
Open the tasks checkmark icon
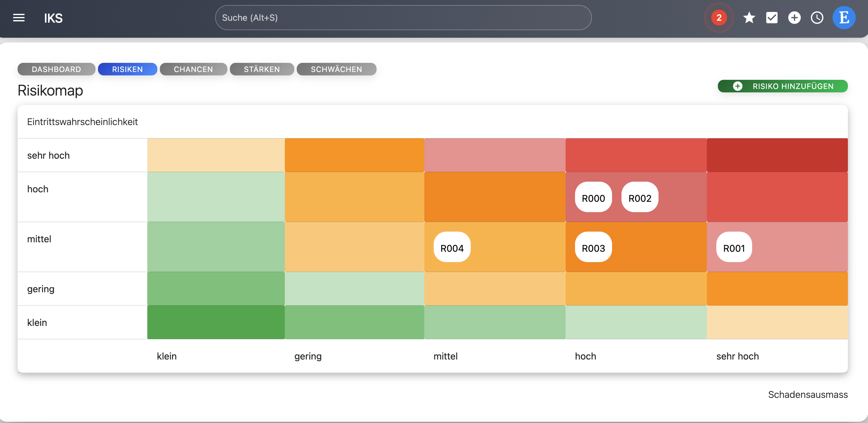click(x=772, y=18)
